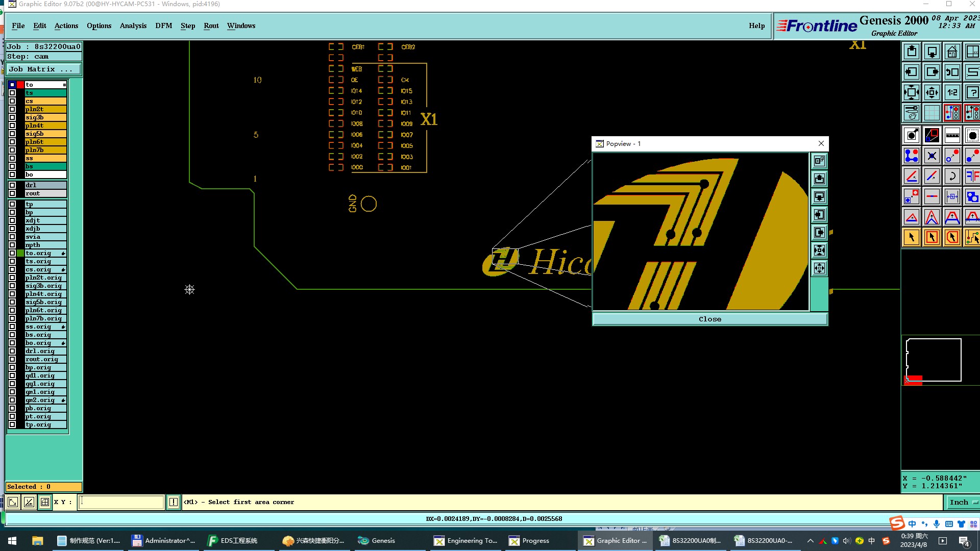
Task: Click the question mark help icon
Action: pos(972,92)
